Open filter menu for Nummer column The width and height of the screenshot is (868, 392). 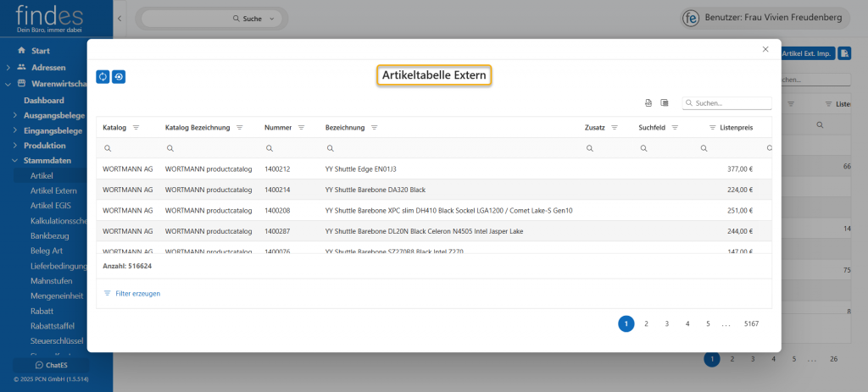[301, 128]
